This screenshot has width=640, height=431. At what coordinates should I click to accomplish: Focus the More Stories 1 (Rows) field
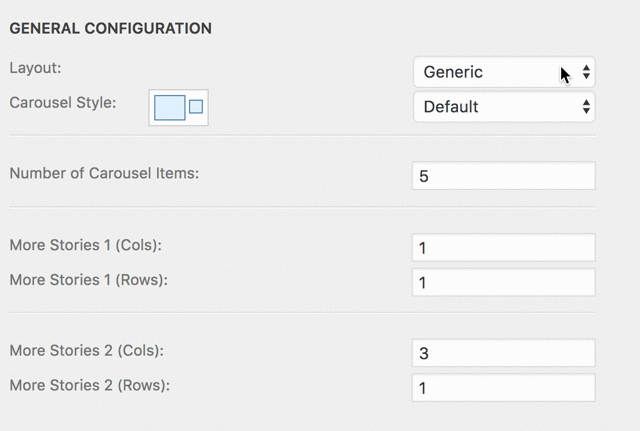click(504, 282)
